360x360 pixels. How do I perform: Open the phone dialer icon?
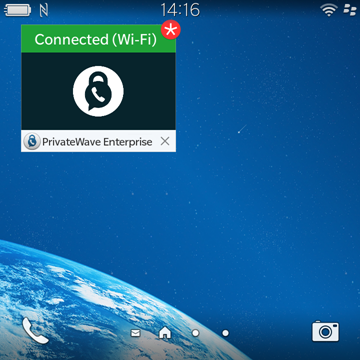pos(35,331)
